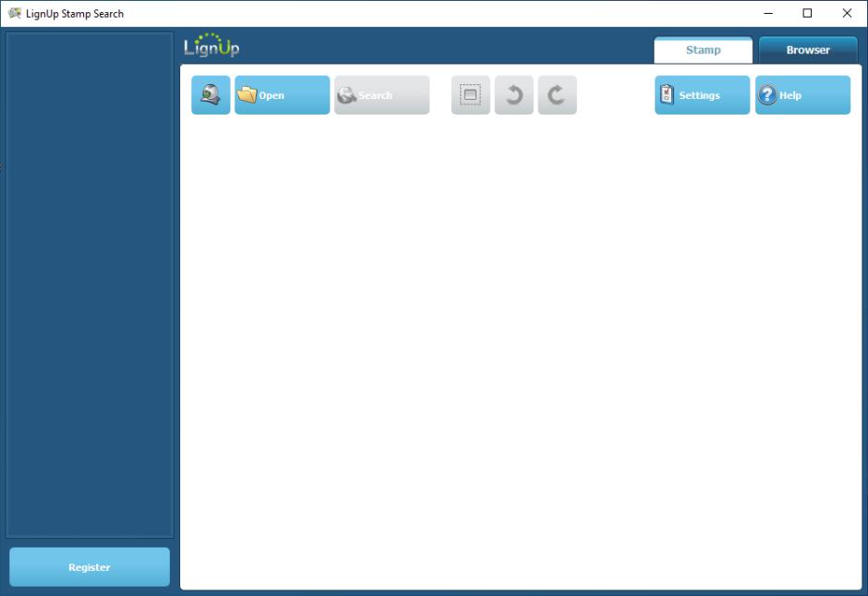The width and height of the screenshot is (868, 596).
Task: Close the LignUp Stamp Search window
Action: coord(847,13)
